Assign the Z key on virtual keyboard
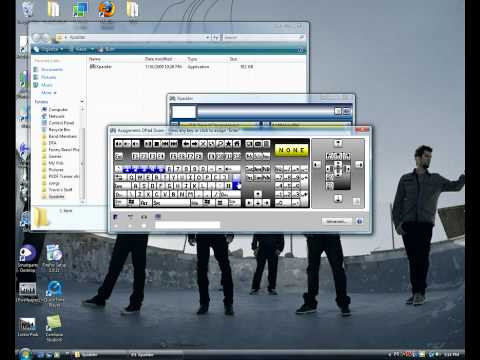The width and height of the screenshot is (480, 360). pyautogui.click(x=140, y=194)
